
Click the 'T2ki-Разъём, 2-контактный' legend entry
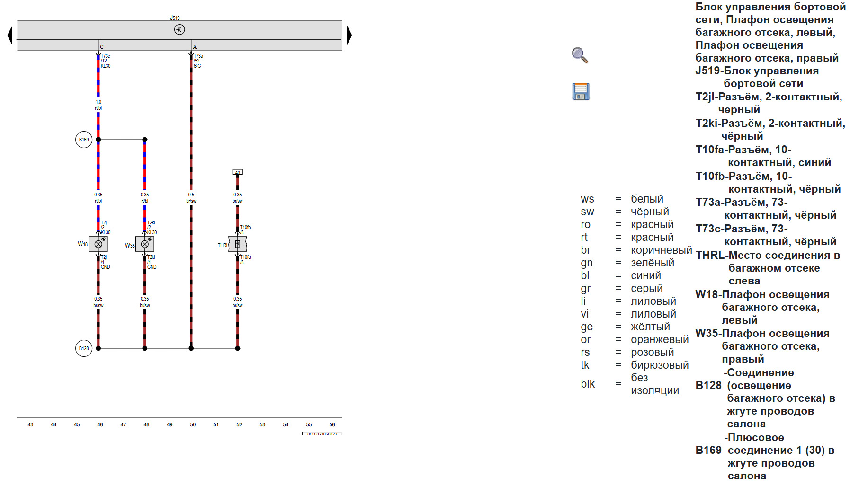(770, 130)
